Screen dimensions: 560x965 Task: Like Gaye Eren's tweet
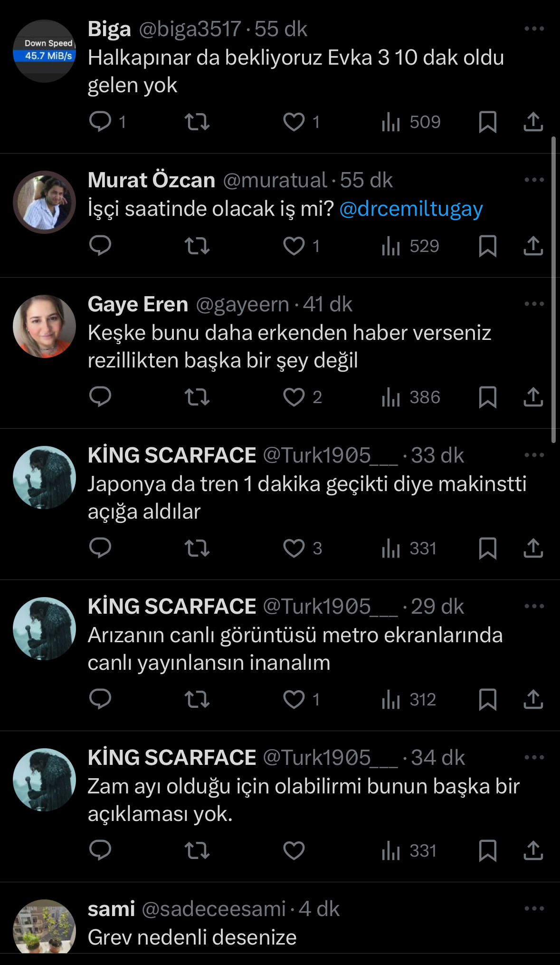click(x=295, y=398)
